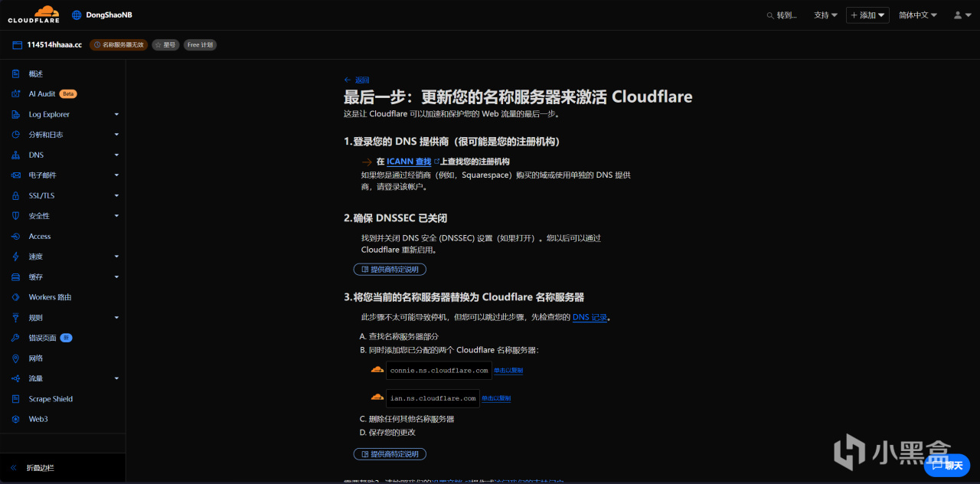Click the 分析和日志 clock icon
The image size is (980, 484).
16,135
